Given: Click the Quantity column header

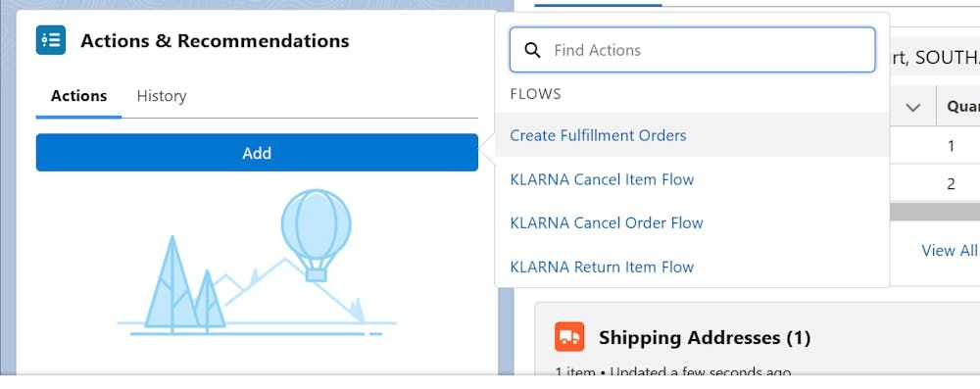Looking at the screenshot, I should click(x=958, y=107).
